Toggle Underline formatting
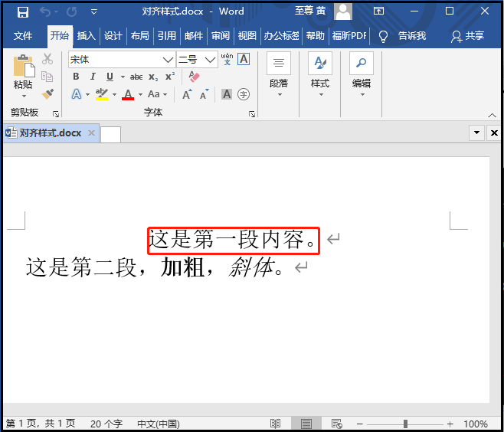 [x=110, y=77]
